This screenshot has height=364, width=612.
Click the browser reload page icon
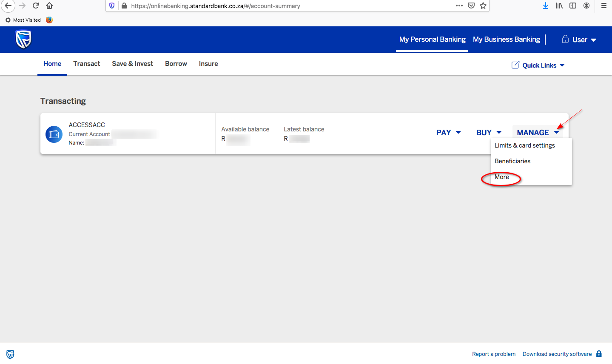click(x=36, y=6)
